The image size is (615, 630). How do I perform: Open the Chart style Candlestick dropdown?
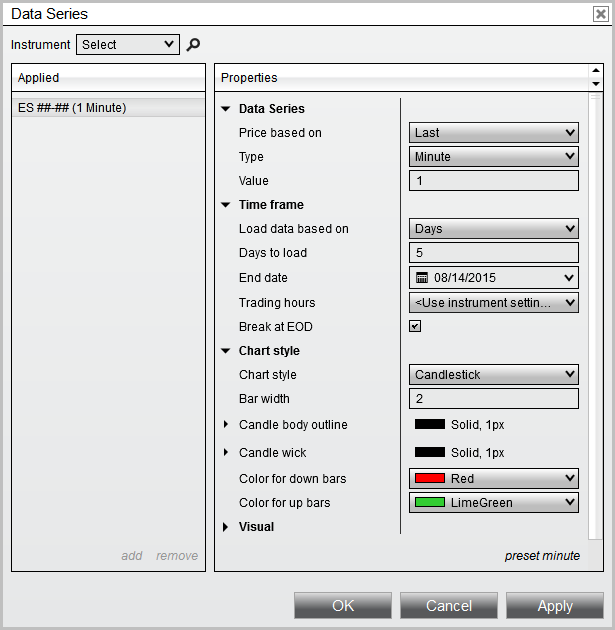(494, 375)
